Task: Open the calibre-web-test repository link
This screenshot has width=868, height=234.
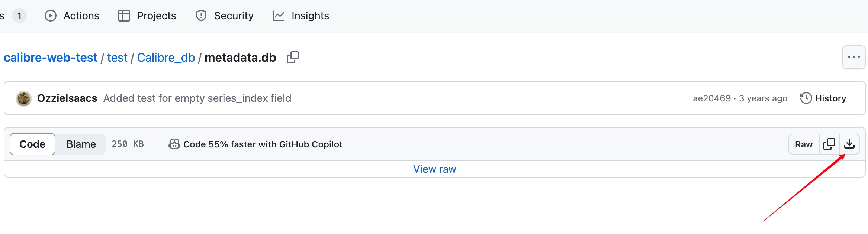Action: click(x=51, y=58)
